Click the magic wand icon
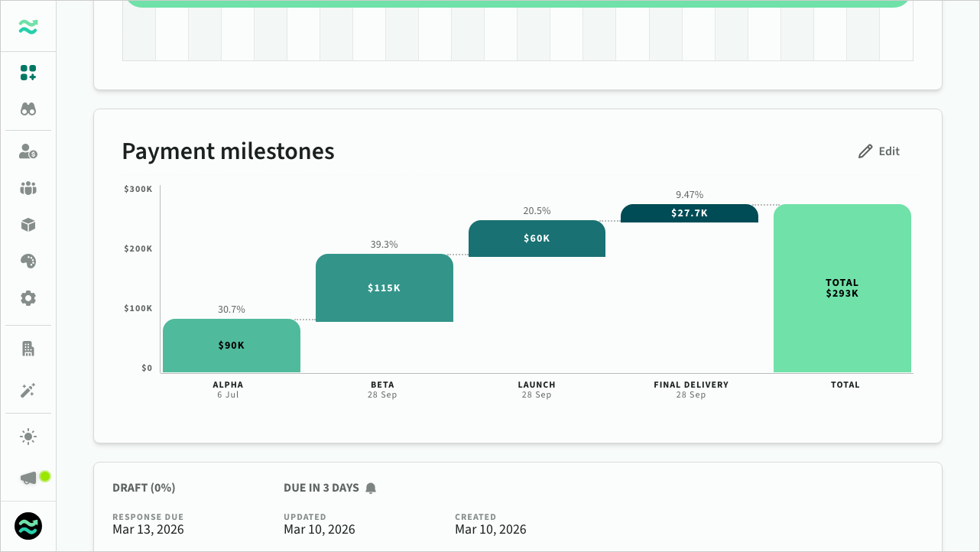The height and width of the screenshot is (552, 980). (x=28, y=391)
